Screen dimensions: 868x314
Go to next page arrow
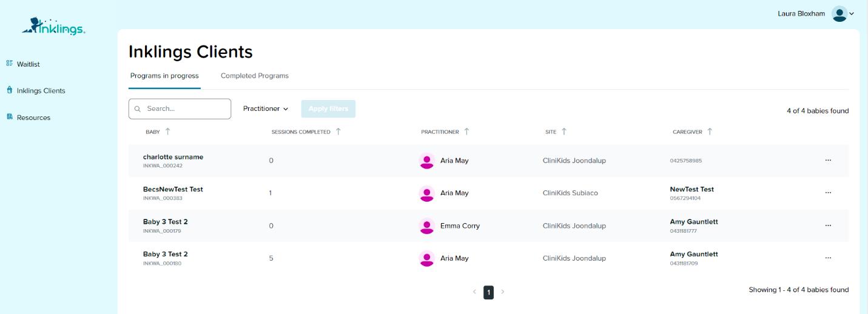[x=503, y=292]
